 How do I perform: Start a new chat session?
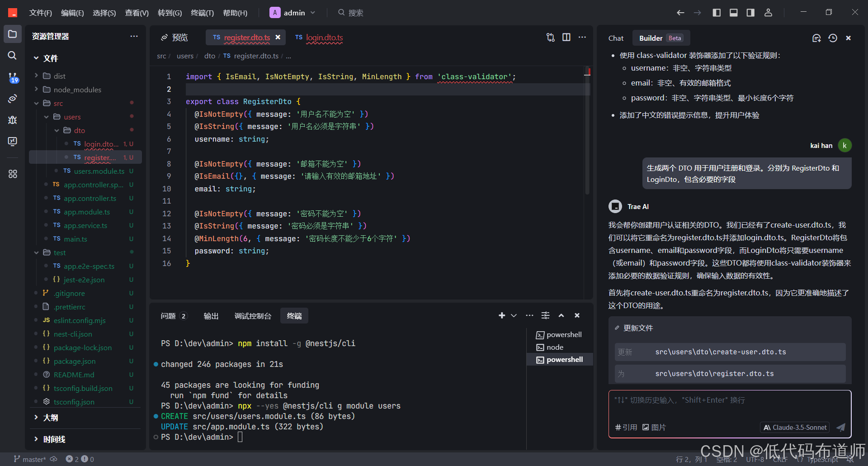(816, 38)
